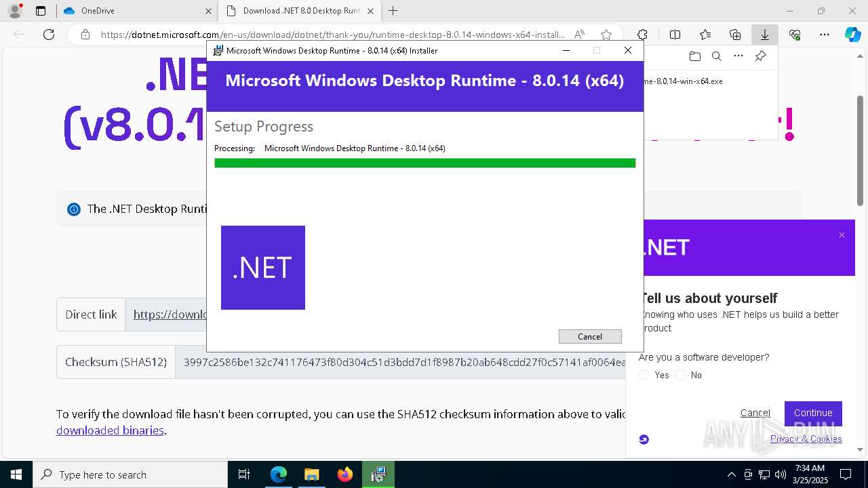This screenshot has width=868, height=488.
Task: Minimize the installer window
Action: click(x=567, y=50)
